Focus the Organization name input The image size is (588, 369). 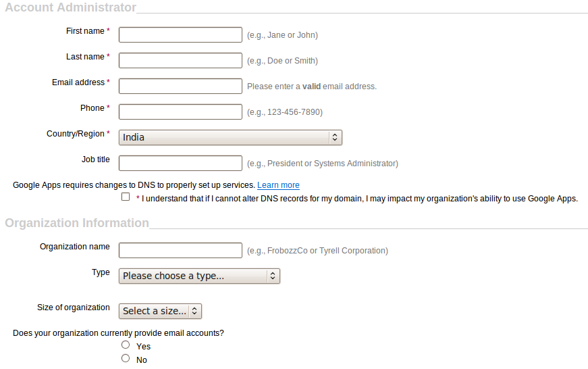click(x=180, y=250)
